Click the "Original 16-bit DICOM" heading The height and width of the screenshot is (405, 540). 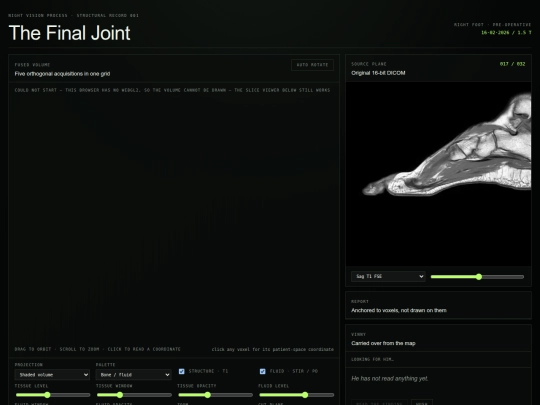pos(378,73)
